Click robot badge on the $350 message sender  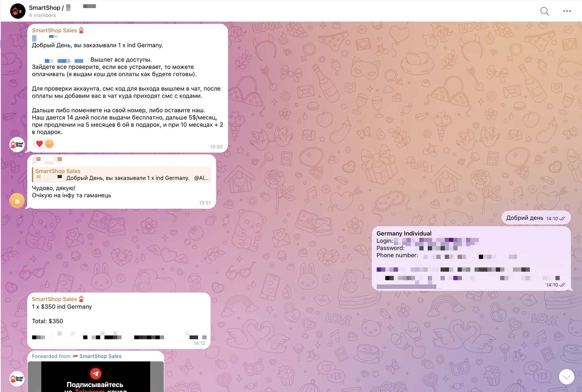pos(81,299)
